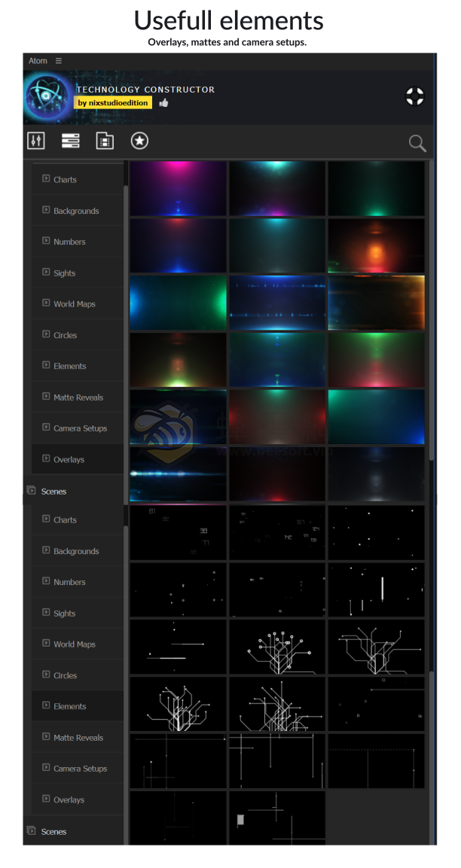Viewport: 461px width, 868px height.
Task: Select the element thumbnail with thick vertical bars
Action: [x=376, y=590]
